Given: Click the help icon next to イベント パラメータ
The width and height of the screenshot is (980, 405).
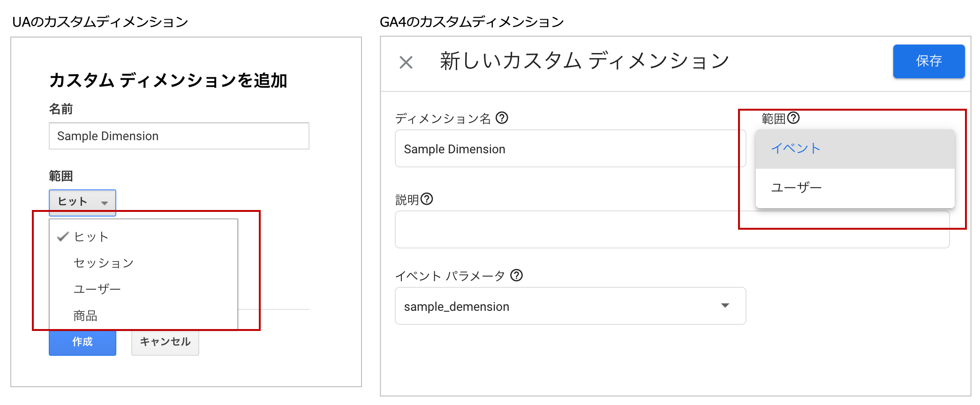Looking at the screenshot, I should pyautogui.click(x=517, y=276).
